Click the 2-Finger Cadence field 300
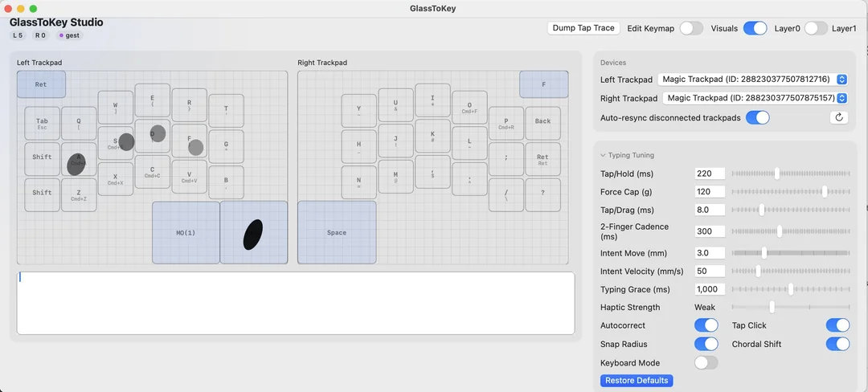Viewport: 868px width, 392px height. click(x=710, y=231)
